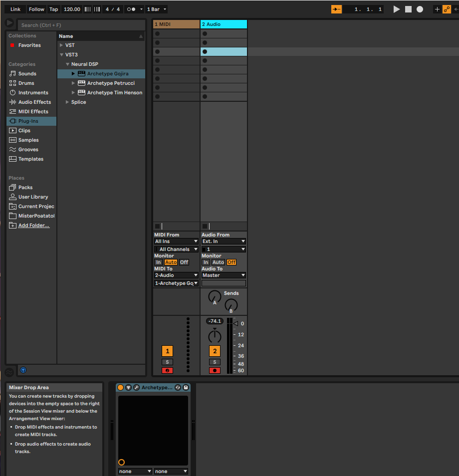Click the transport Stop button
The width and height of the screenshot is (459, 476).
click(408, 9)
